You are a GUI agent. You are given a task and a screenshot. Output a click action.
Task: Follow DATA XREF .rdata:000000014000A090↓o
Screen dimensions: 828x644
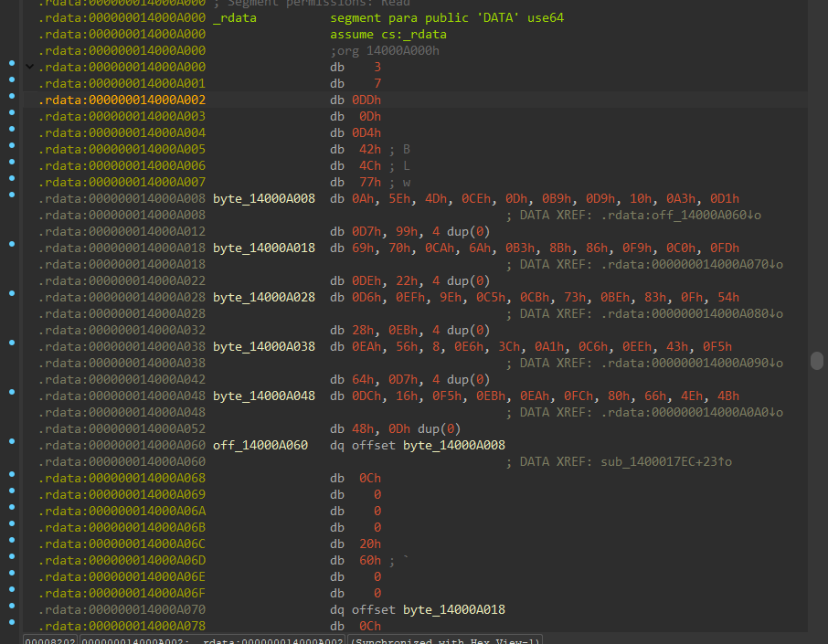coord(691,364)
